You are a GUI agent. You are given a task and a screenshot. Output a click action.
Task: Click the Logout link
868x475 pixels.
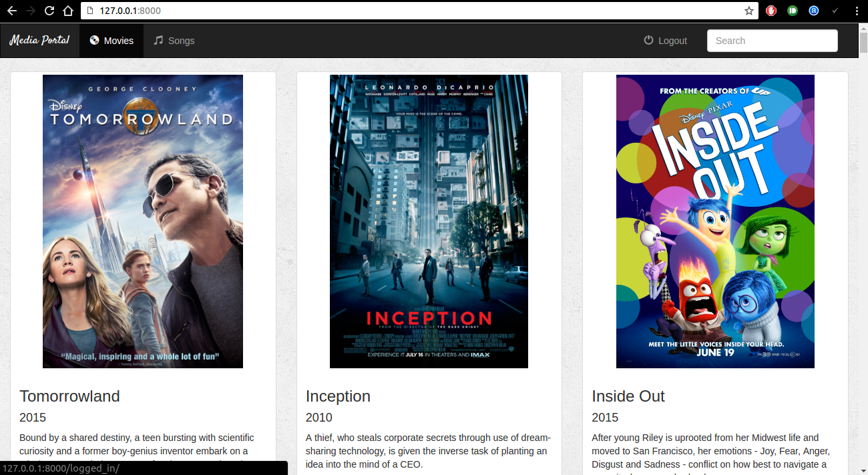point(665,41)
